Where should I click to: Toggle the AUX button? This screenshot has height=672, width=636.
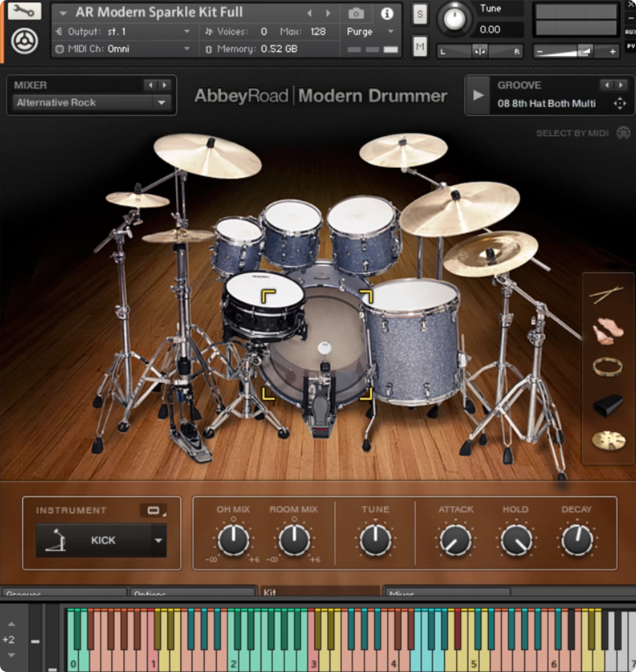click(x=630, y=32)
